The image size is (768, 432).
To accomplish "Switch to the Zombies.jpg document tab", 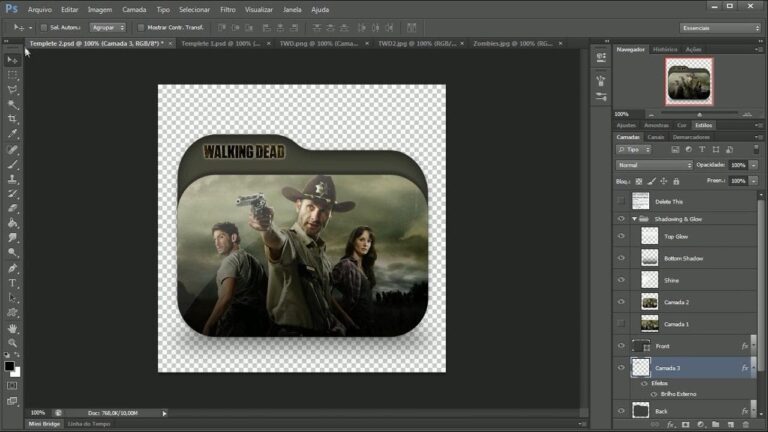I will coord(512,44).
